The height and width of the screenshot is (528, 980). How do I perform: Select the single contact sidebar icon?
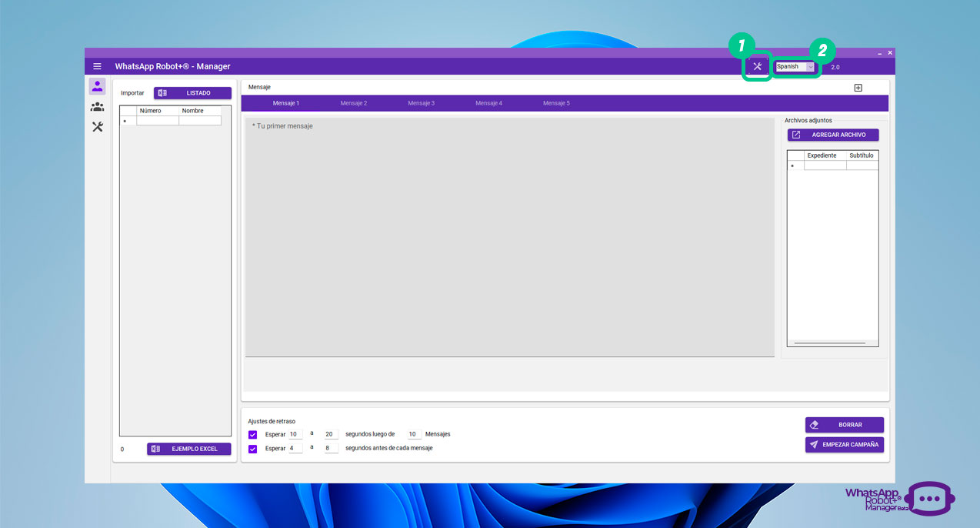[97, 86]
